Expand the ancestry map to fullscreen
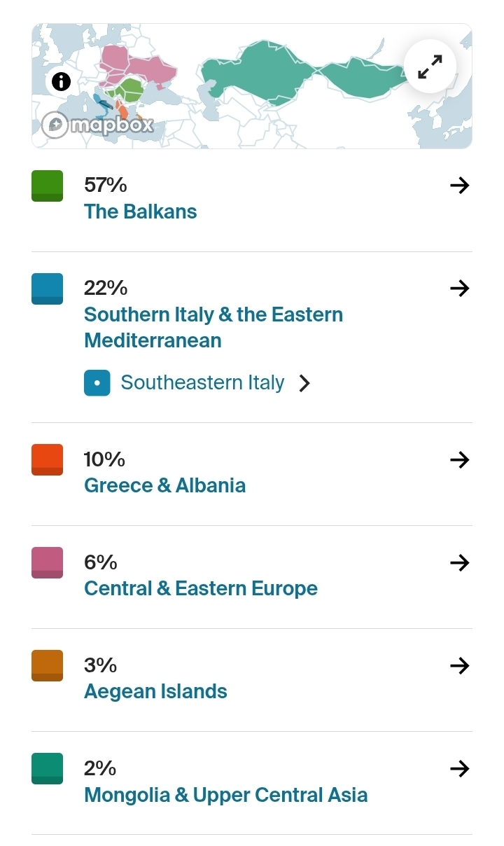This screenshot has height=846, width=504. 430,67
